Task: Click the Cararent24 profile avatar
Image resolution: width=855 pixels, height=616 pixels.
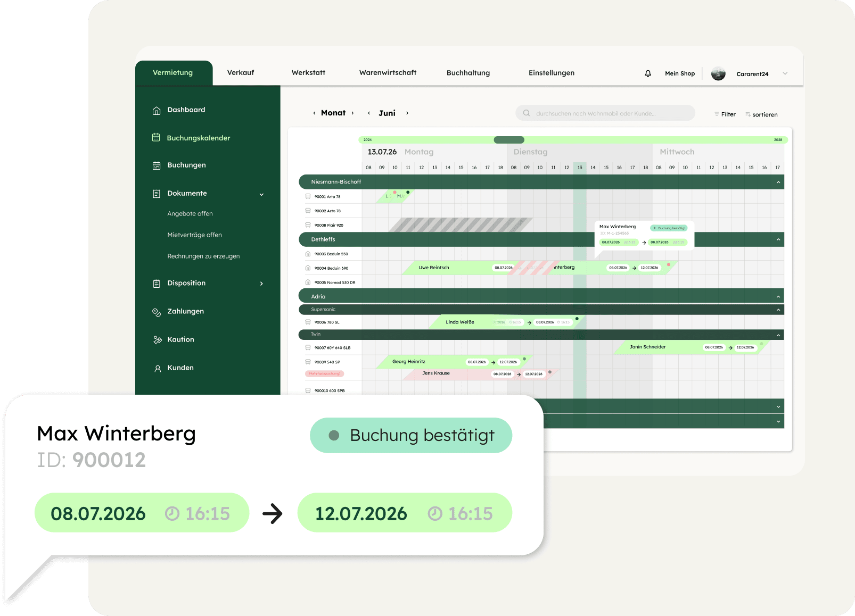Action: pyautogui.click(x=718, y=74)
